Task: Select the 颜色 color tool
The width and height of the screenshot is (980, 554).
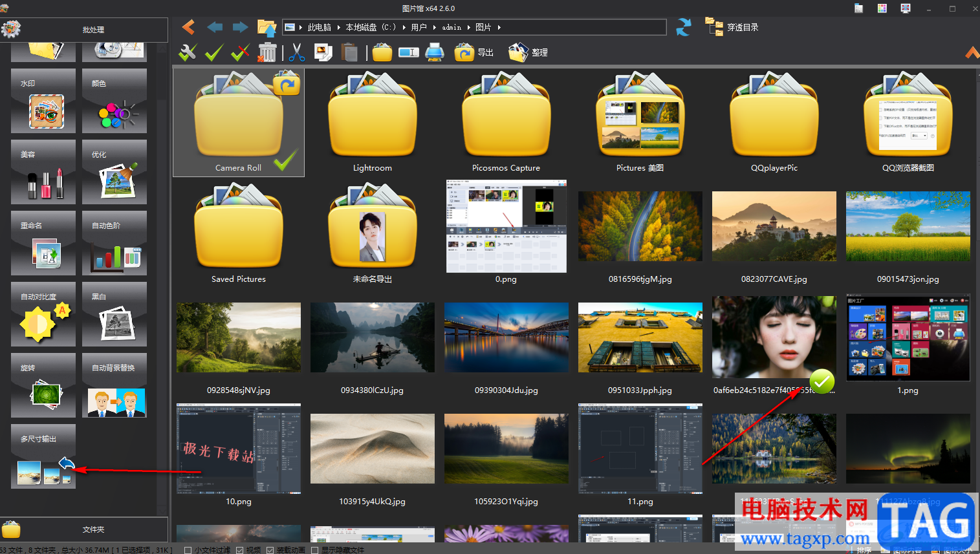Action: click(114, 101)
